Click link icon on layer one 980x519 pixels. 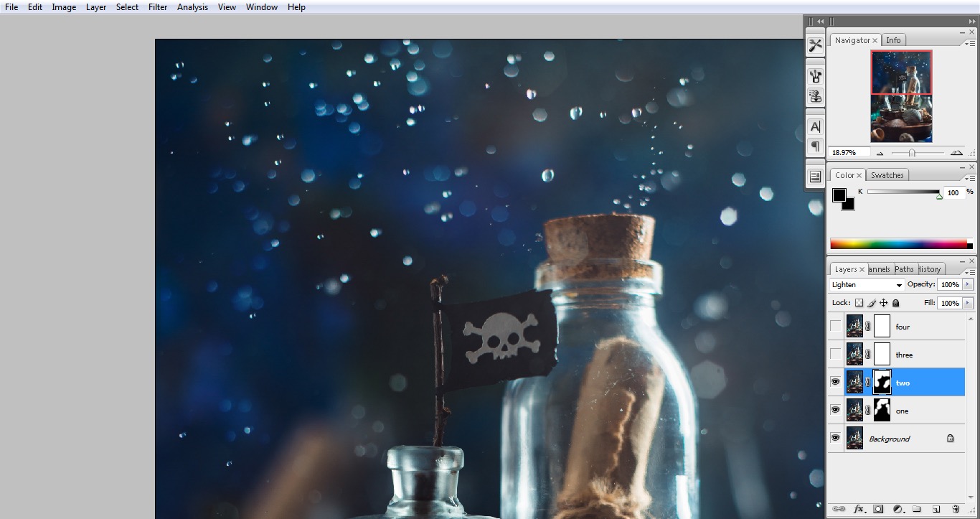(x=868, y=411)
